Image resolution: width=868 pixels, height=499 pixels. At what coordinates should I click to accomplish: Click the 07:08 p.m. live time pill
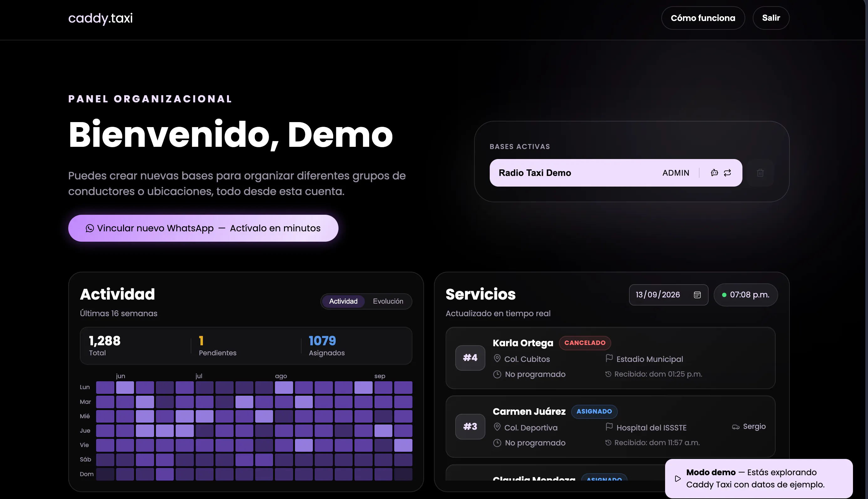[746, 295]
